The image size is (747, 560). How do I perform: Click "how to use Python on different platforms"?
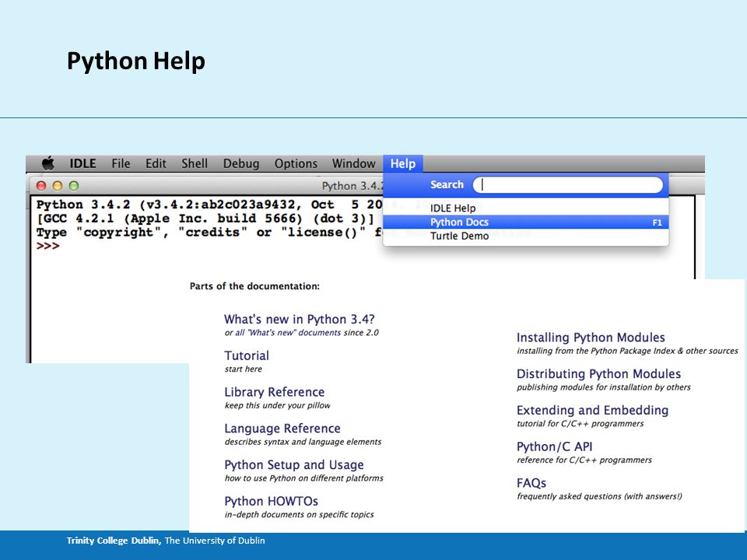pos(304,478)
